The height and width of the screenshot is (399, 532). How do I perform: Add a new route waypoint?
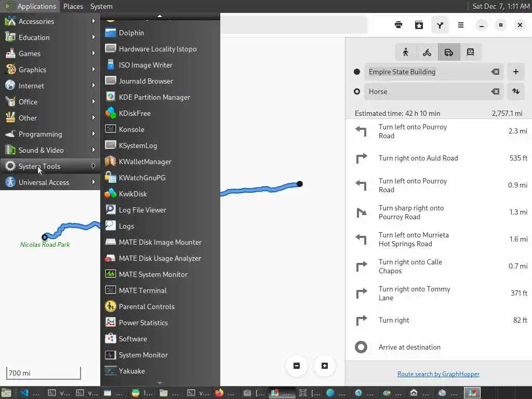(516, 72)
